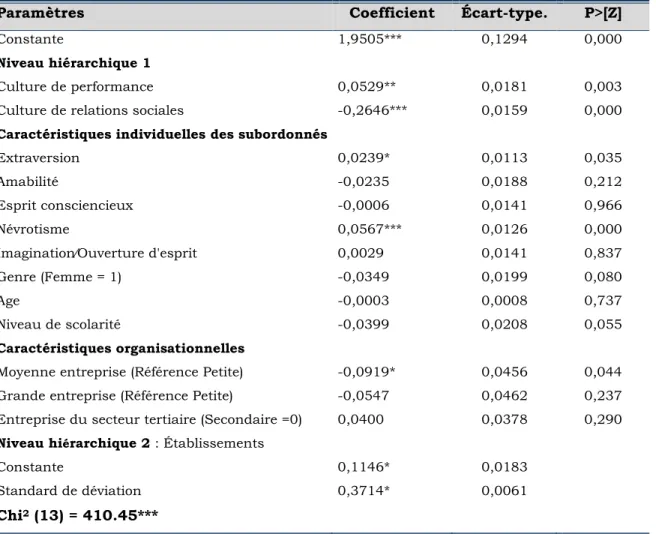Screen dimensions: 656x534
Task: Click the 'Genre (Femme = 1)' label
Action: click(60, 277)
